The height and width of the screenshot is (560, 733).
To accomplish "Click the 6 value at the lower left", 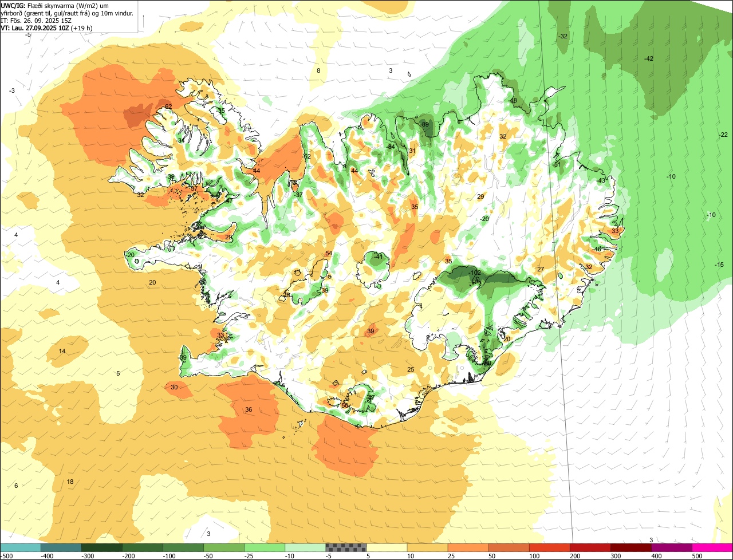I will 16,486.
